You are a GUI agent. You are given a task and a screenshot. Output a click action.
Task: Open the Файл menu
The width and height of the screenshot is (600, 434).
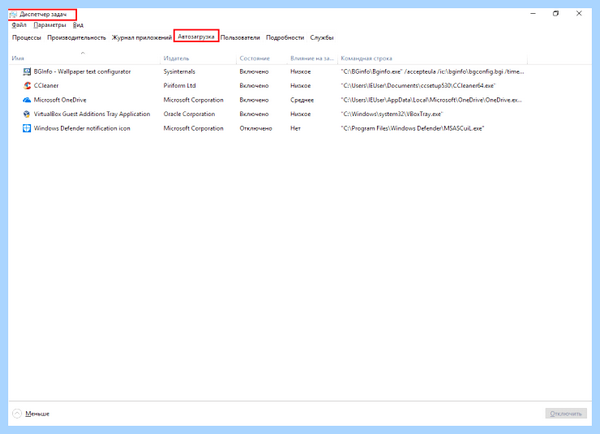tap(19, 25)
